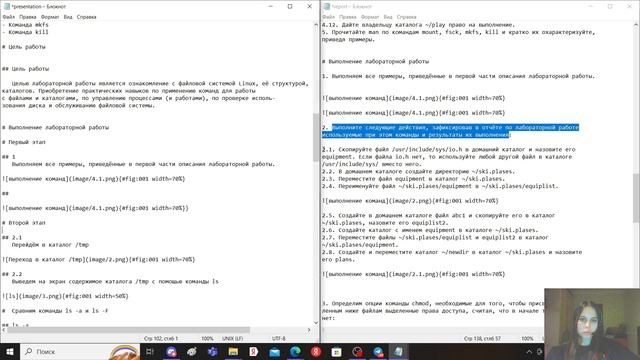Click the "image/2.png" line in report window
This screenshot has width=640, height=360.
coord(410,201)
